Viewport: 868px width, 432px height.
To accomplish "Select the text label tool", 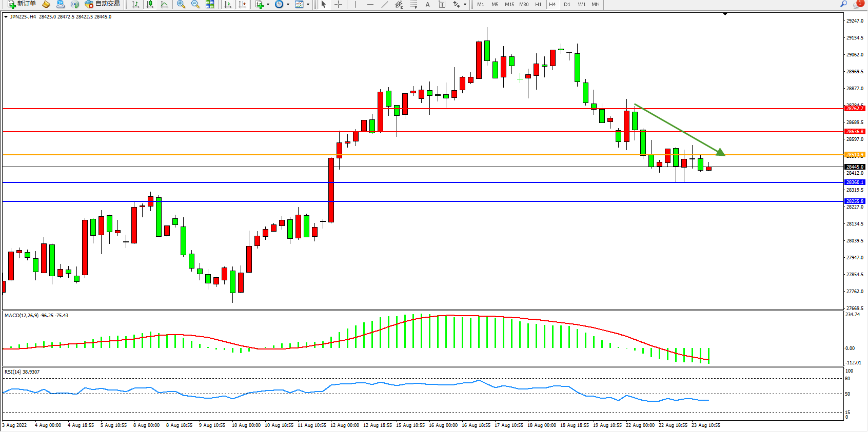I will (x=442, y=4).
